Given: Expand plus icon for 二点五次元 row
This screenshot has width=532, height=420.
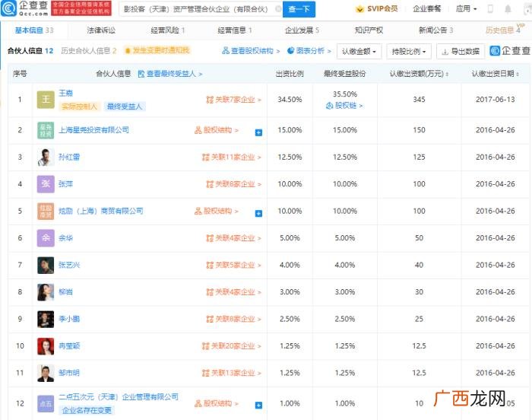Looking at the screenshot, I should tap(258, 406).
